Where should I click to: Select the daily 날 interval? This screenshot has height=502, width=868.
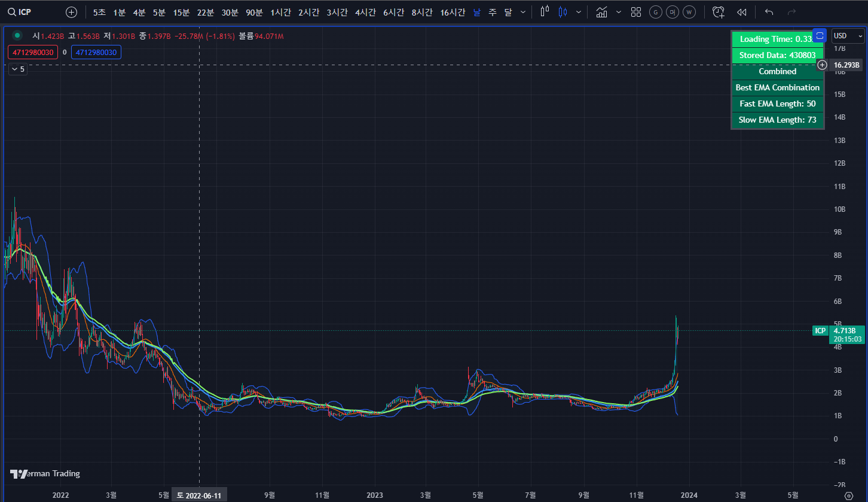(x=476, y=12)
